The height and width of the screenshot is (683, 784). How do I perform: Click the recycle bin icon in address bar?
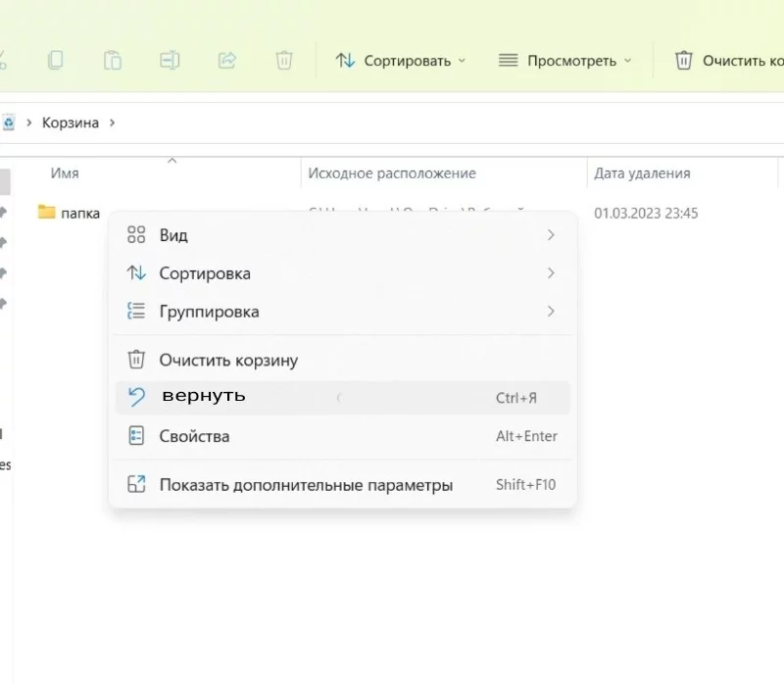[x=9, y=122]
